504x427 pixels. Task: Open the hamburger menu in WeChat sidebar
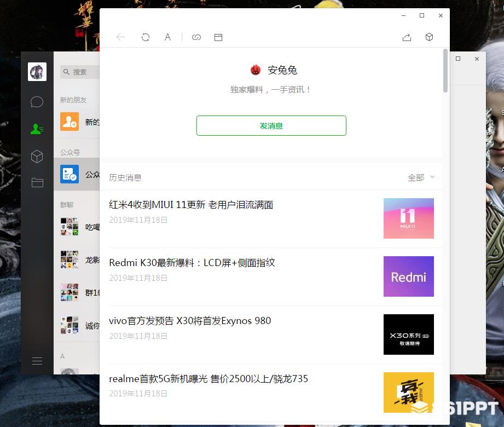37,361
